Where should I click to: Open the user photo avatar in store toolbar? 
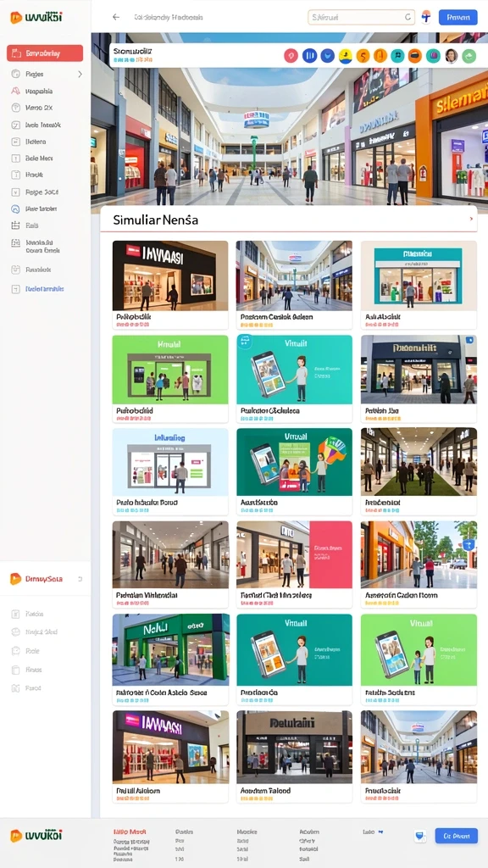(x=452, y=55)
